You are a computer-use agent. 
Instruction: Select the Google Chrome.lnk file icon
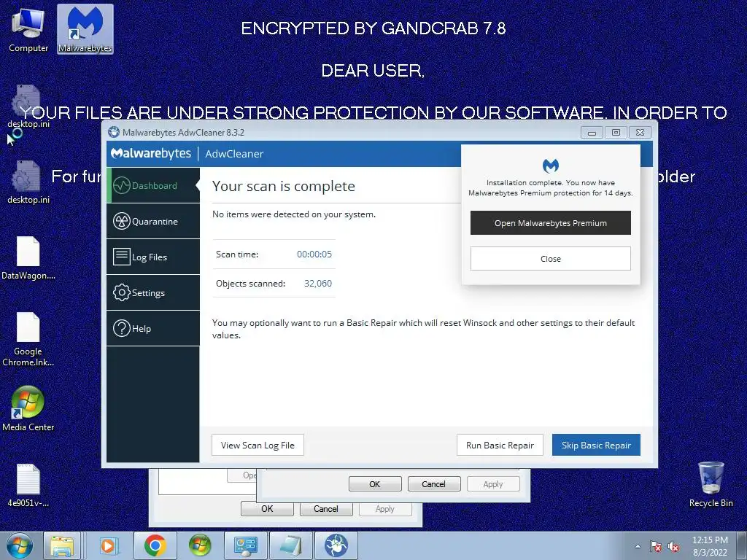[x=28, y=339]
